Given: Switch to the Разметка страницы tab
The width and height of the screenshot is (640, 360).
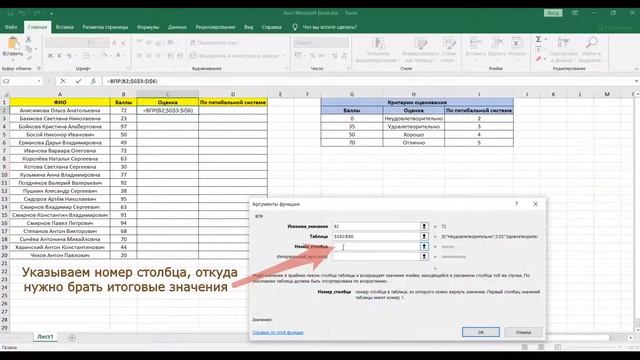Looking at the screenshot, I should (105, 27).
